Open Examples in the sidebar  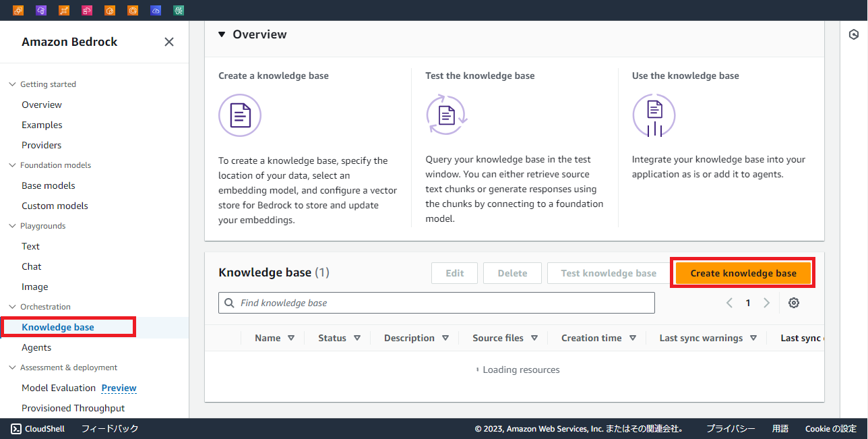(x=42, y=125)
